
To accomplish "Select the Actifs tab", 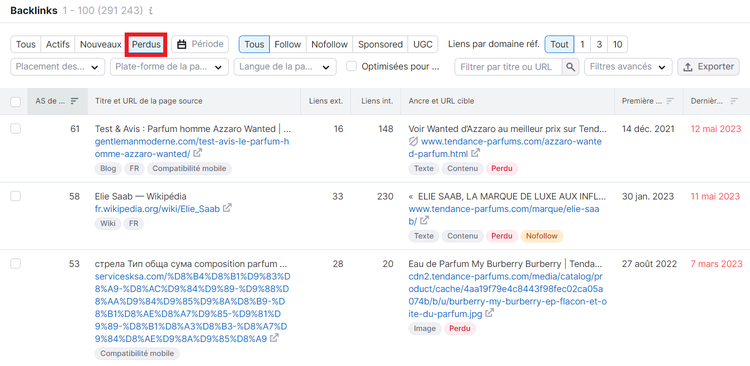I will tap(58, 44).
